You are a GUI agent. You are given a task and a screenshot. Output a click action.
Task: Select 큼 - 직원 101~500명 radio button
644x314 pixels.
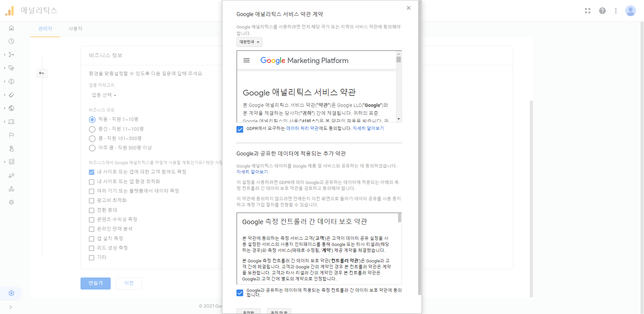pyautogui.click(x=92, y=138)
